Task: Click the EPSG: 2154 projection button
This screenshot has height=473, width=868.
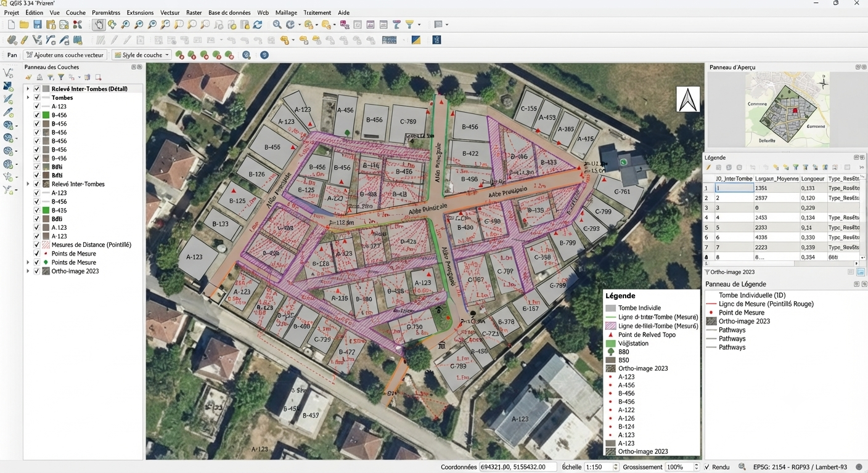Action: pos(800,467)
